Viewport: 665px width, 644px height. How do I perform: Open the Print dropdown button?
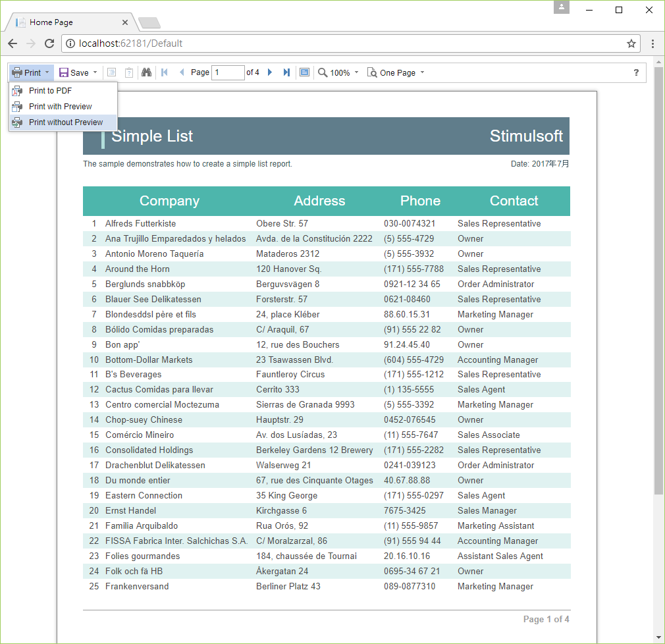click(x=32, y=72)
